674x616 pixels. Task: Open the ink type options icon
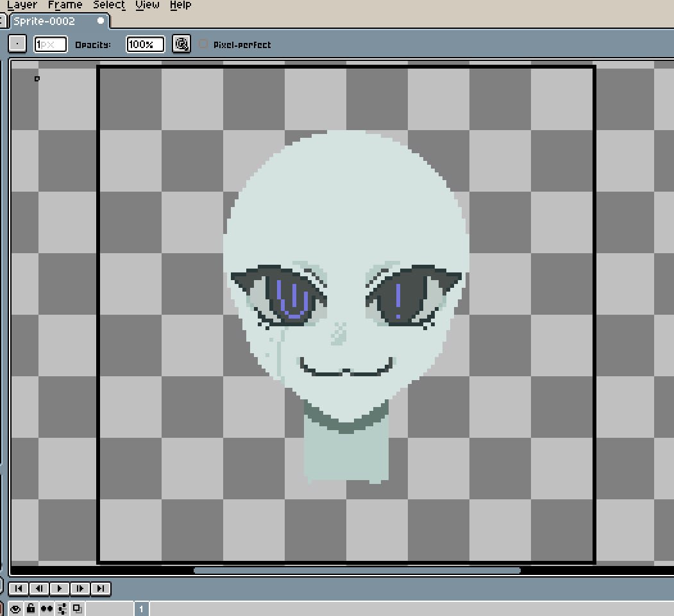tap(182, 44)
